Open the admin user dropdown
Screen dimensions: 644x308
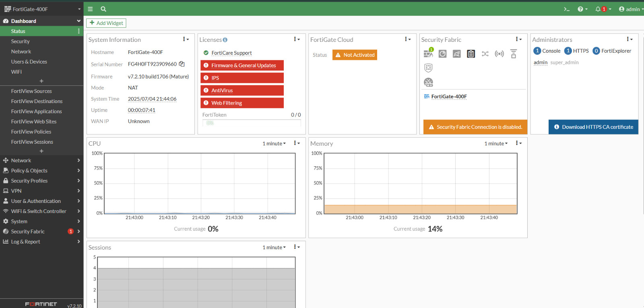[x=631, y=9]
